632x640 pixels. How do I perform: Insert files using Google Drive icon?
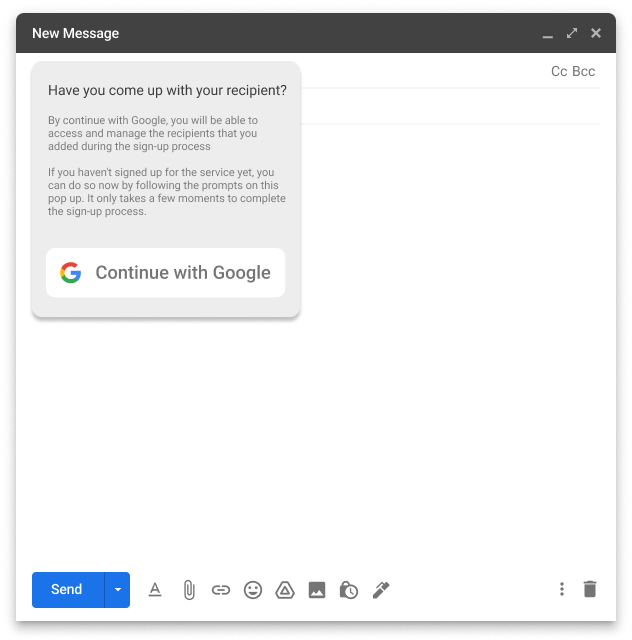click(x=285, y=590)
